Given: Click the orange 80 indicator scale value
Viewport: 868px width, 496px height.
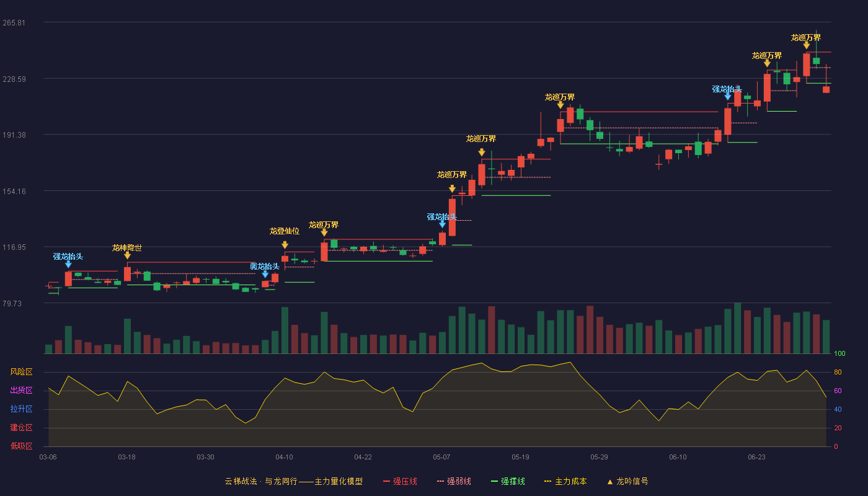Looking at the screenshot, I should pyautogui.click(x=838, y=372).
